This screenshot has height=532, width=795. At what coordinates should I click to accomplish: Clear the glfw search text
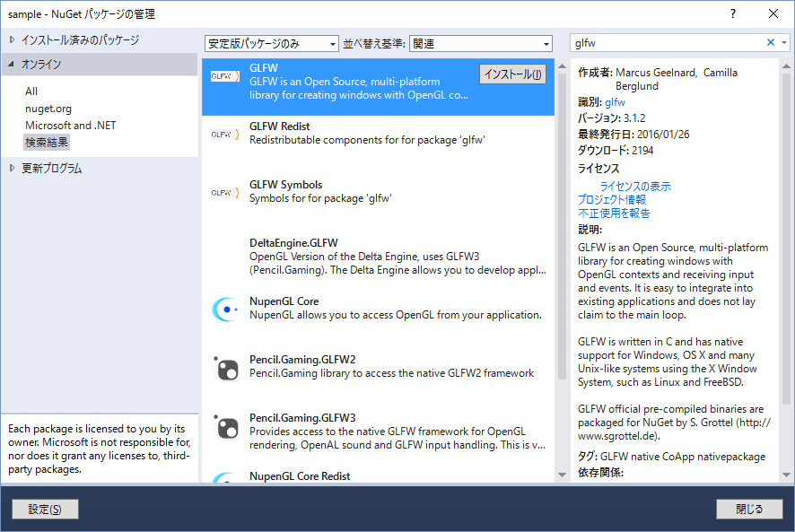tap(770, 42)
